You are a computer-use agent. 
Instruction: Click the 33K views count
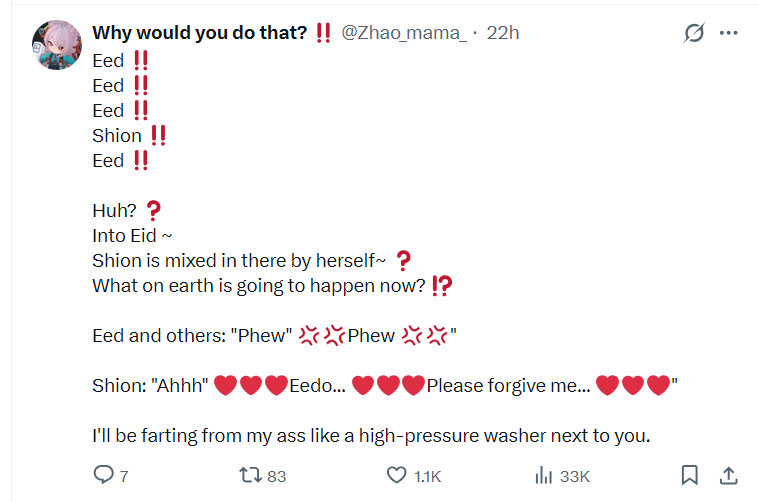pyautogui.click(x=575, y=476)
